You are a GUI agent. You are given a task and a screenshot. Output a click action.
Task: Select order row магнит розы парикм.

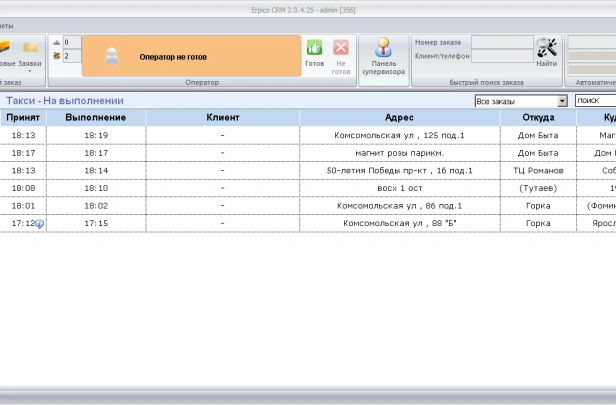point(399,153)
